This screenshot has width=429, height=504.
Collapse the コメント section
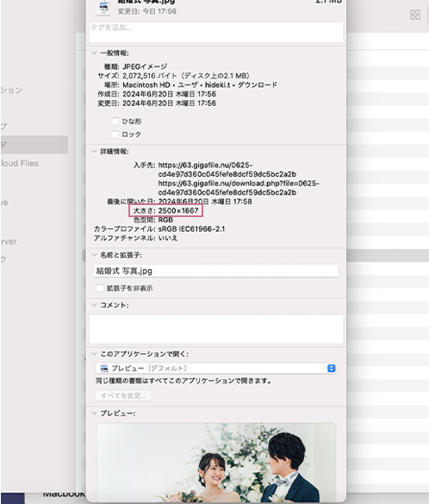94,305
